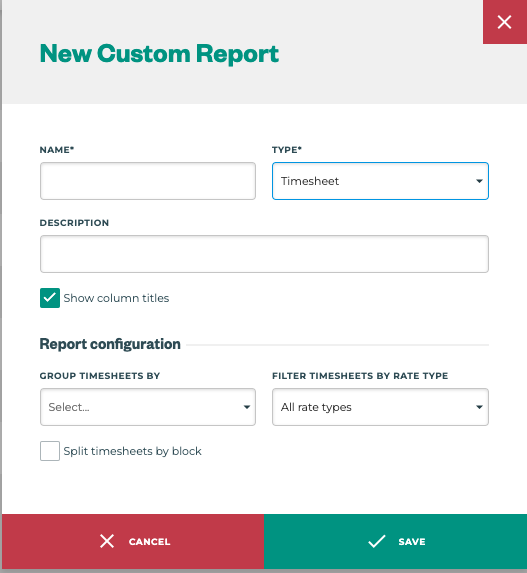Click the X icon in Cancel button
This screenshot has width=527, height=573.
tap(107, 541)
